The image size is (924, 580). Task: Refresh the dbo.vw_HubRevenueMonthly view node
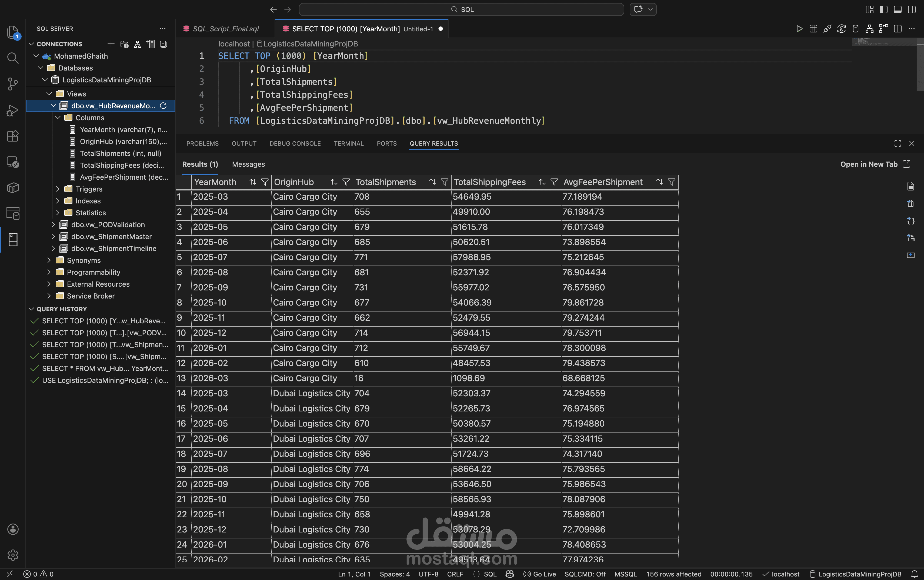[163, 105]
